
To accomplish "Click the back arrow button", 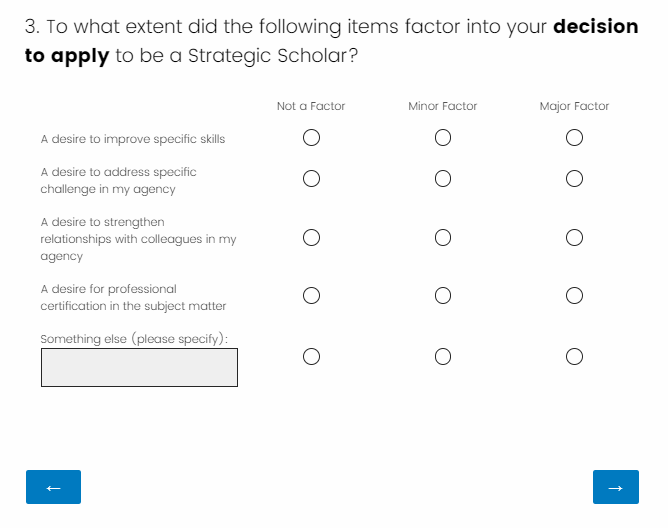I will (53, 487).
